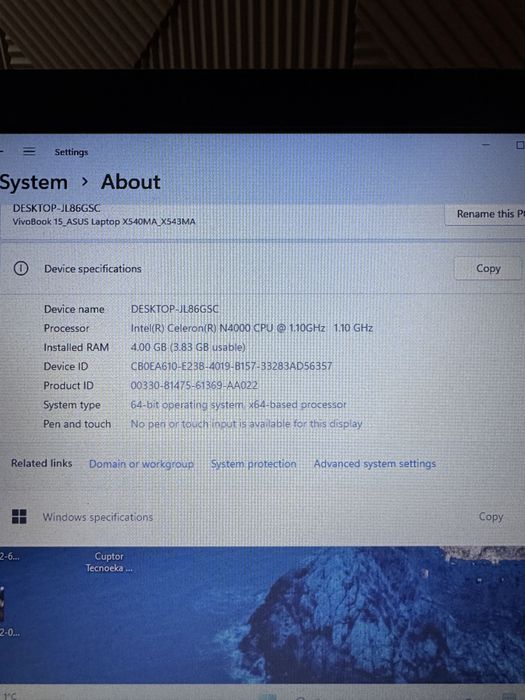This screenshot has height=700, width=525.
Task: Go back to System in breadcrumb
Action: click(x=33, y=183)
